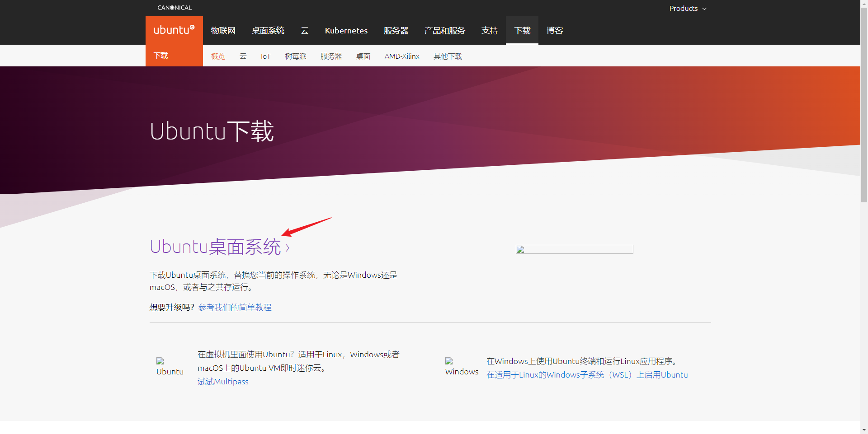Click the 其他下载 subnav entry
This screenshot has height=434, width=868.
[x=448, y=56]
